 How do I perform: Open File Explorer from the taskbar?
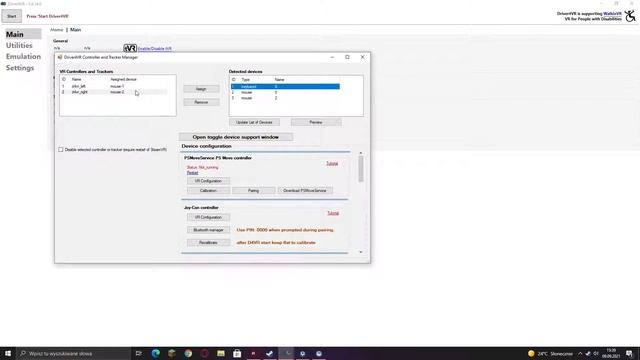pos(221,353)
